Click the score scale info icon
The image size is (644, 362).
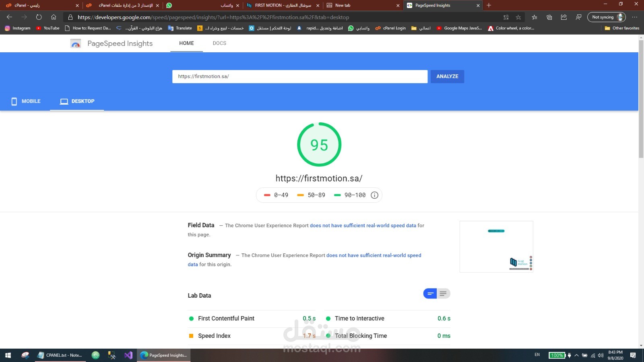coord(374,195)
